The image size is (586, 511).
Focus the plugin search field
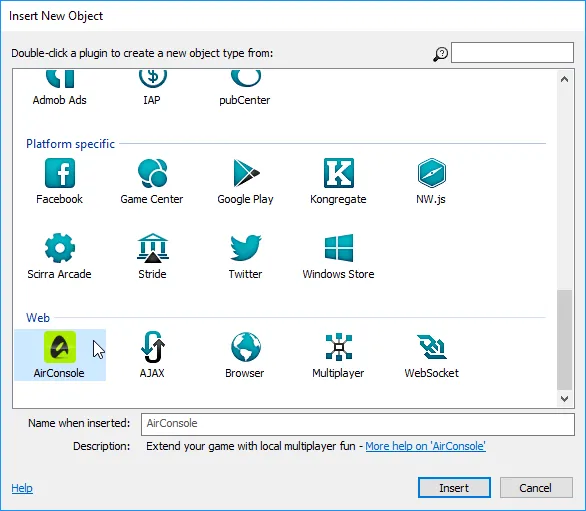(512, 52)
